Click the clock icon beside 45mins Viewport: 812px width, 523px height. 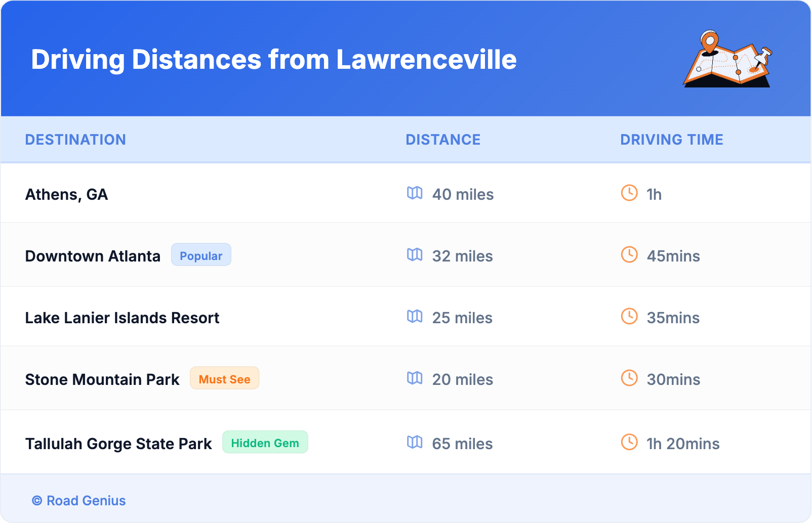629,255
